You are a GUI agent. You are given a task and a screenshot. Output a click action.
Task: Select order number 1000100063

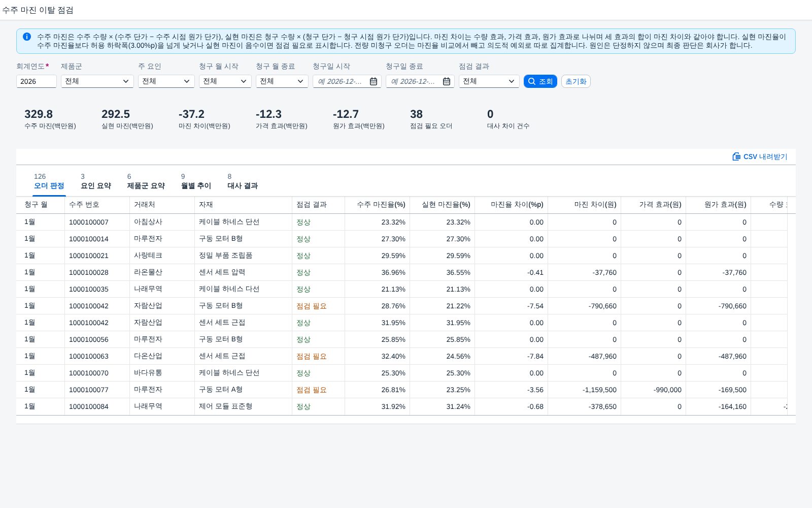89,356
